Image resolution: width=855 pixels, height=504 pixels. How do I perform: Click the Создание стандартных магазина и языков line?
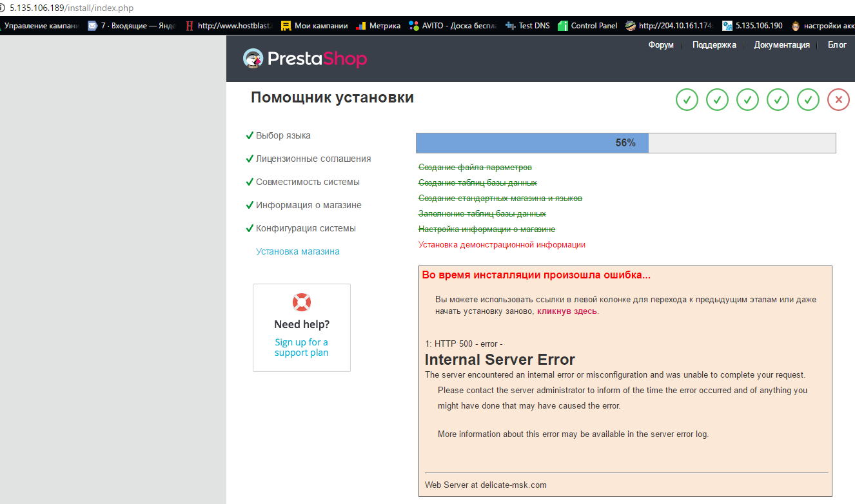[x=500, y=199]
